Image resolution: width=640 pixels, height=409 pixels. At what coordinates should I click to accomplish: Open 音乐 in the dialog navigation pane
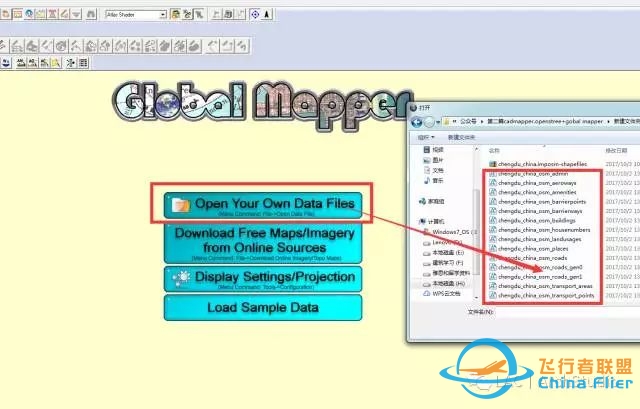click(433, 180)
